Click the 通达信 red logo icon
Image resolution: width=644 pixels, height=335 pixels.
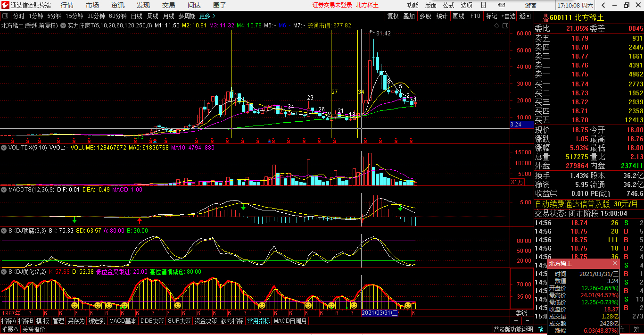[x=5, y=5]
